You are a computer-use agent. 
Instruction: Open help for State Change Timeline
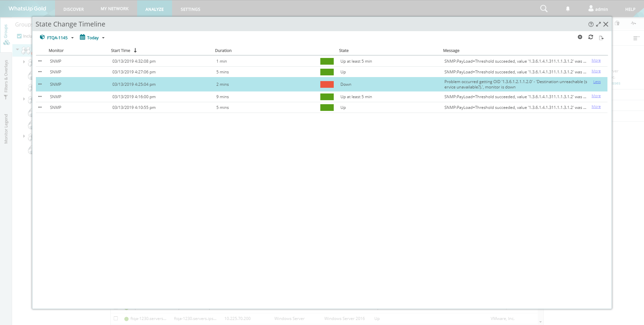point(591,24)
